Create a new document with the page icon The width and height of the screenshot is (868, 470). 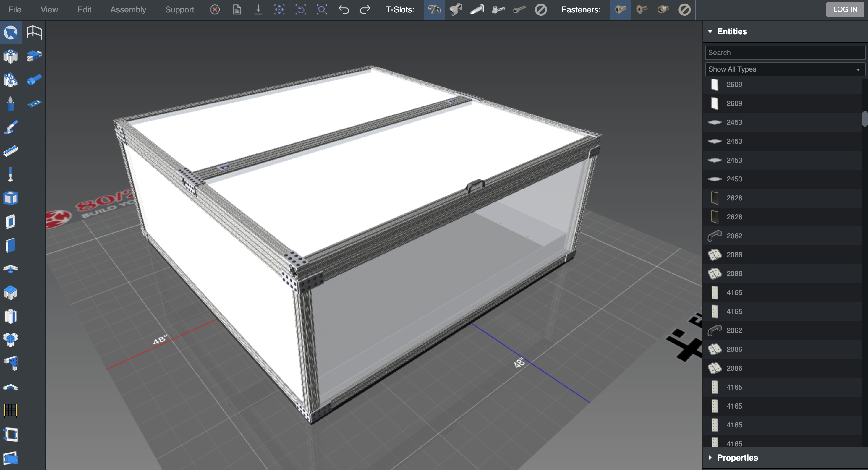[x=237, y=9]
